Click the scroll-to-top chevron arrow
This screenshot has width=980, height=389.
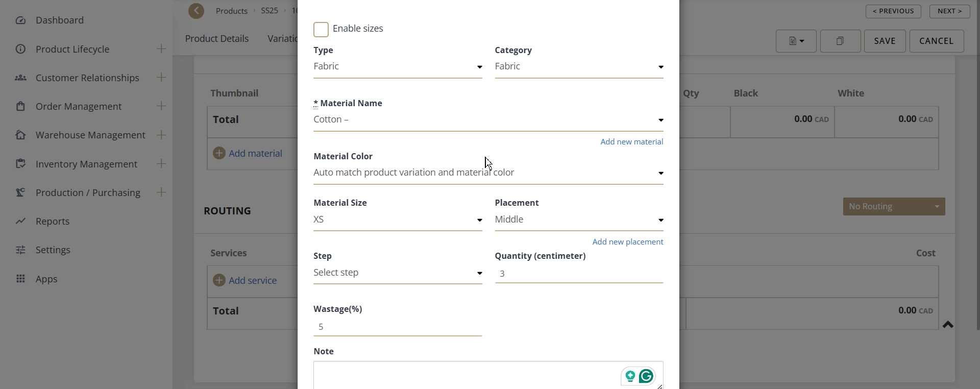click(948, 325)
